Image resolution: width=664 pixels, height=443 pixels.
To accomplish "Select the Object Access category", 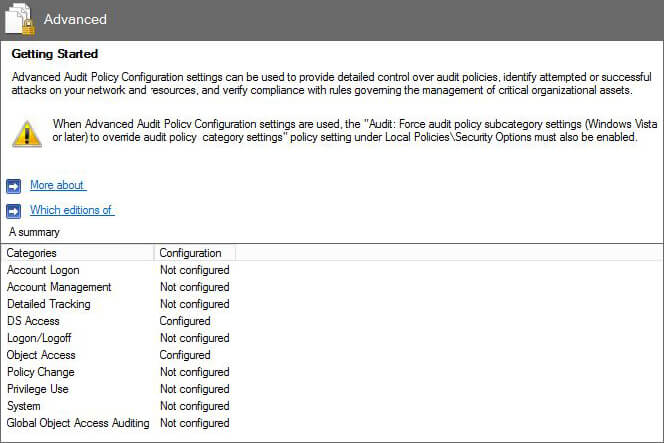I will click(x=41, y=354).
